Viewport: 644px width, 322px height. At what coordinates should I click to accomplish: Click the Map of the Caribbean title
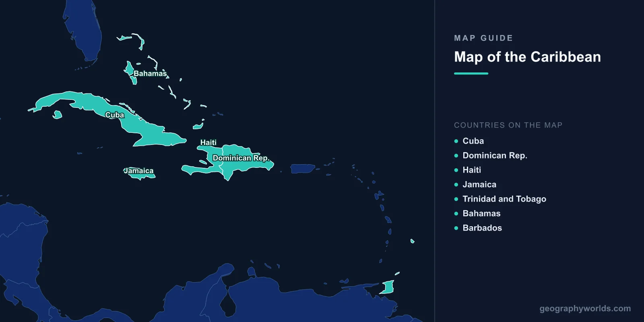click(527, 57)
